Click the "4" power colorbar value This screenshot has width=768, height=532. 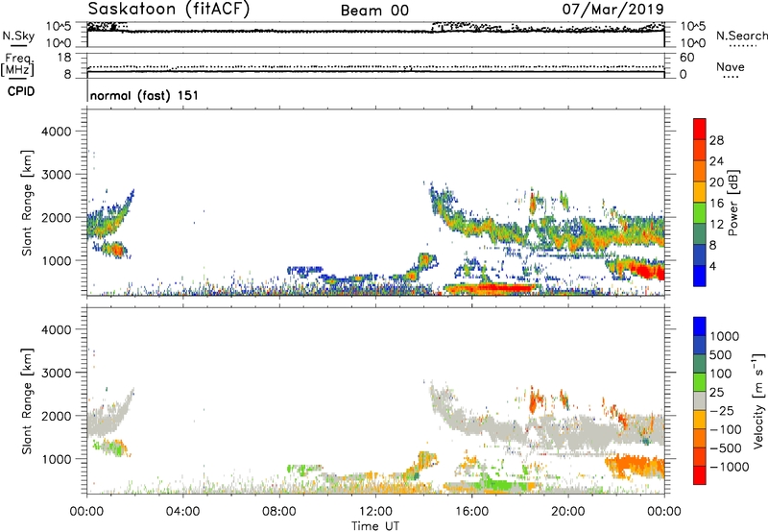(x=713, y=266)
